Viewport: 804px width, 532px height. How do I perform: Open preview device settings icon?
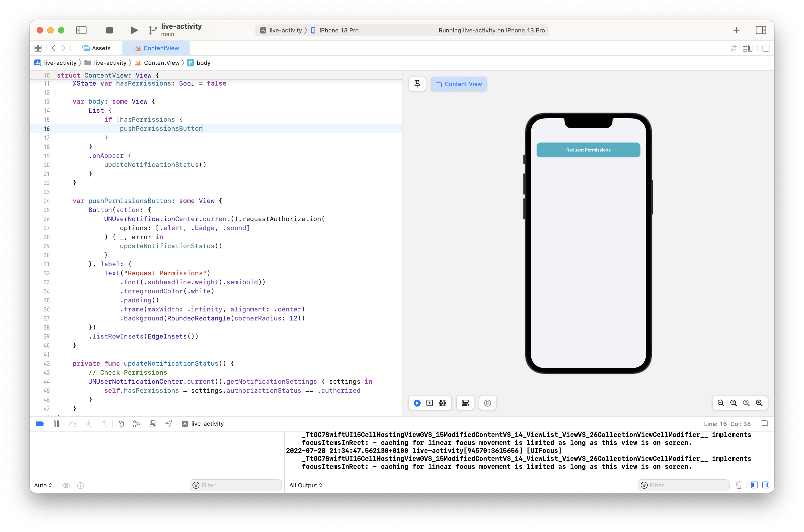tap(465, 403)
